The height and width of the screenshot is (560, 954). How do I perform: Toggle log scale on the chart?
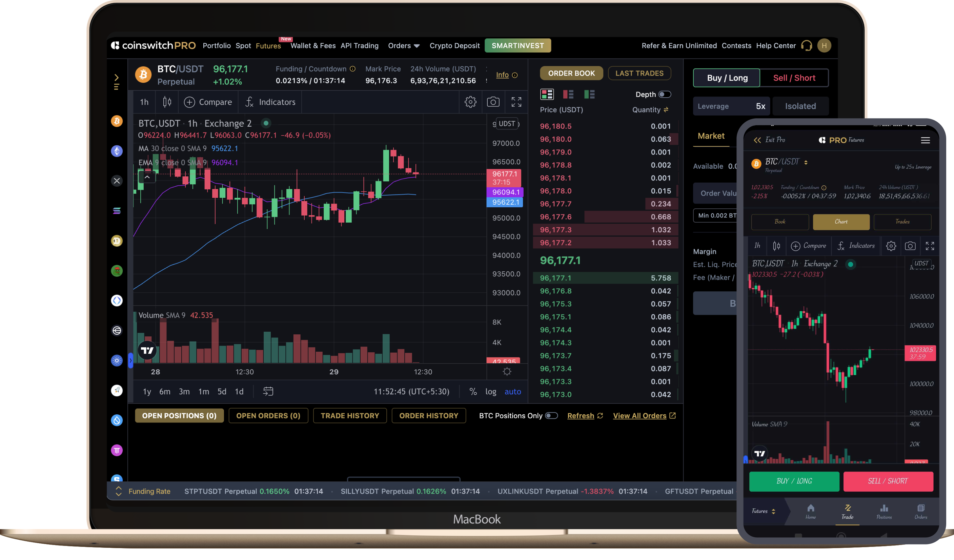[491, 392]
